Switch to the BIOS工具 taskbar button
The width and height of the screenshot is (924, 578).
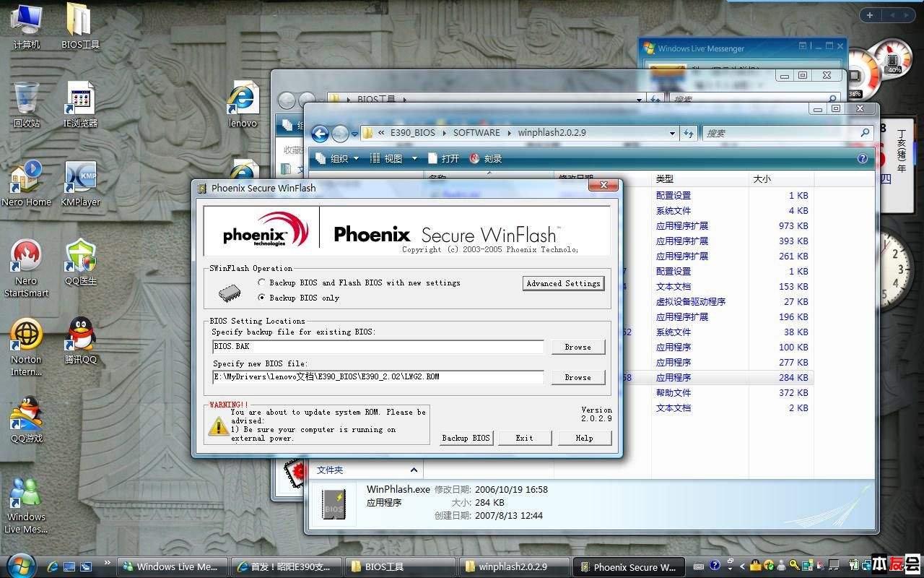401,566
